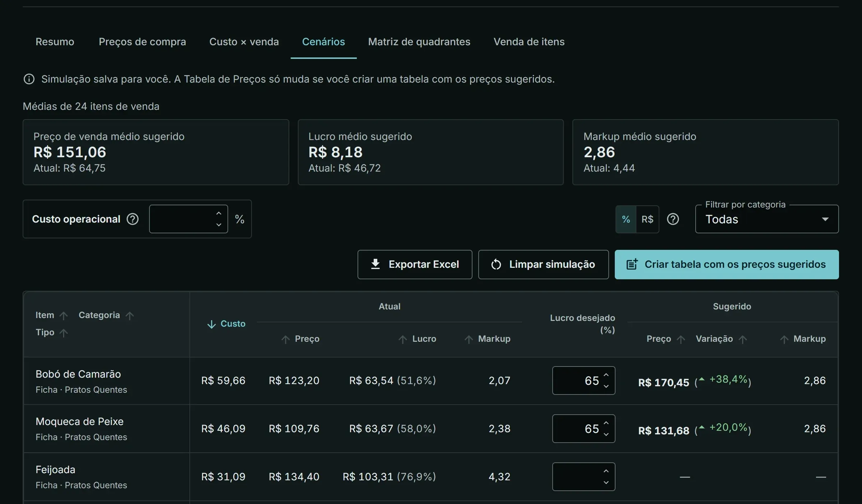Viewport: 862px width, 504px height.
Task: Open help icon next to Custo operacional
Action: 133,219
